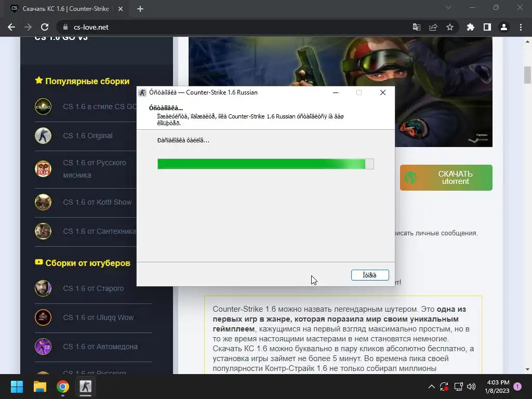
Task: Toggle the browser side panel icon
Action: pos(487,27)
